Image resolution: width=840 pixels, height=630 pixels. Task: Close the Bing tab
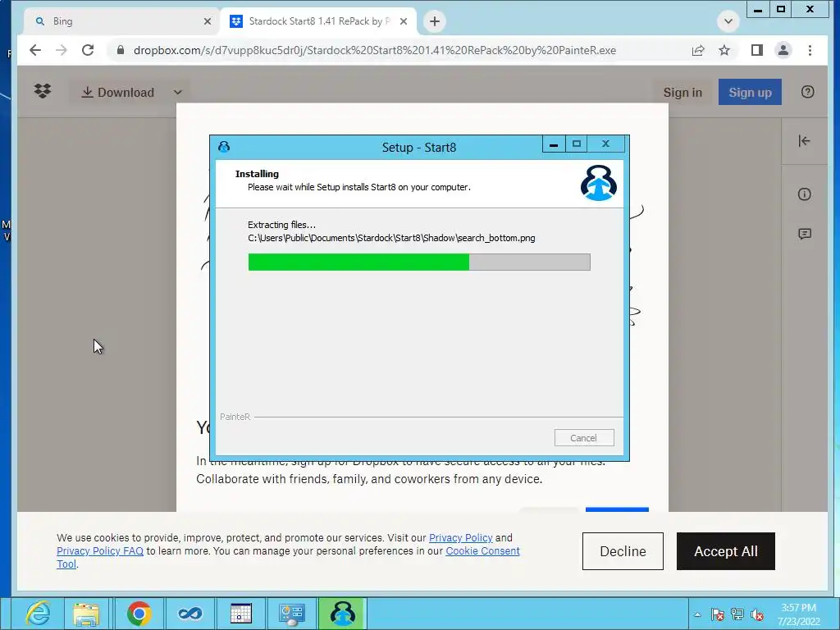208,21
